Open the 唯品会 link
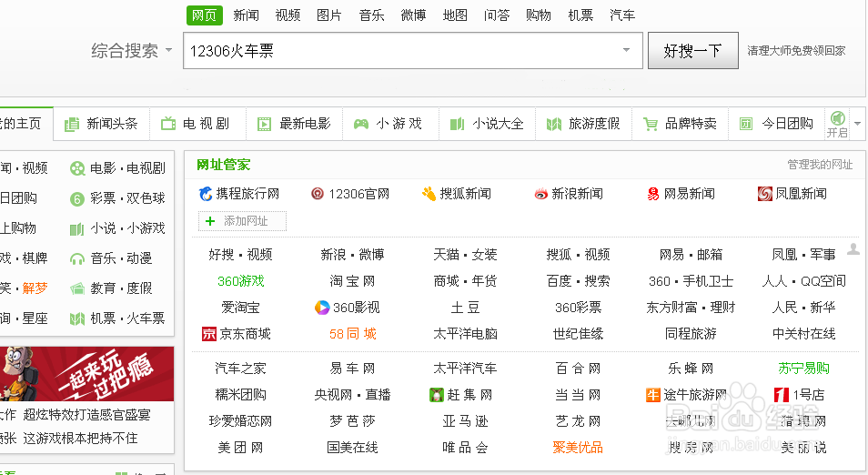 click(465, 448)
